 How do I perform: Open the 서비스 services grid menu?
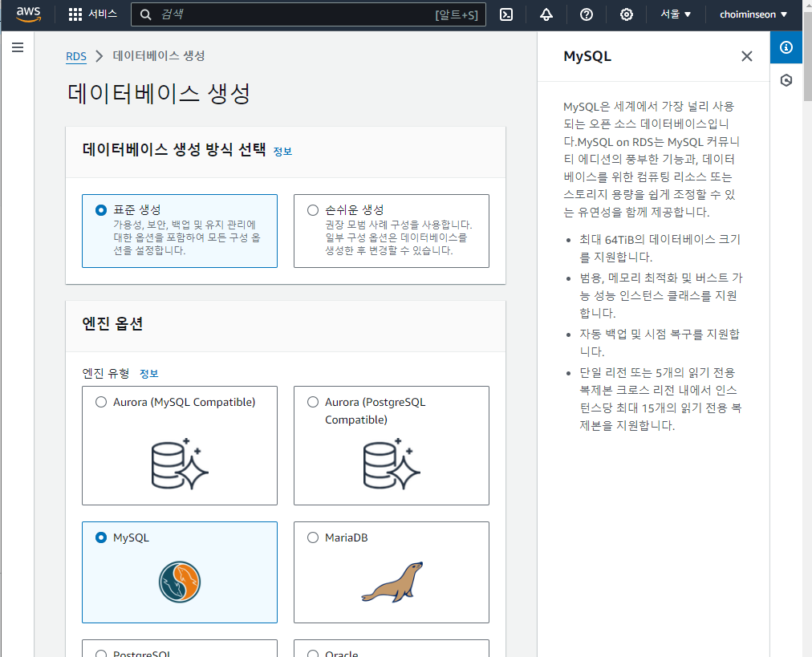(x=93, y=14)
